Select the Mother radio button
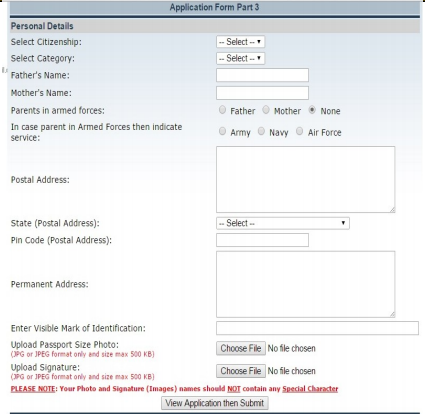The image size is (425, 414). (x=266, y=110)
